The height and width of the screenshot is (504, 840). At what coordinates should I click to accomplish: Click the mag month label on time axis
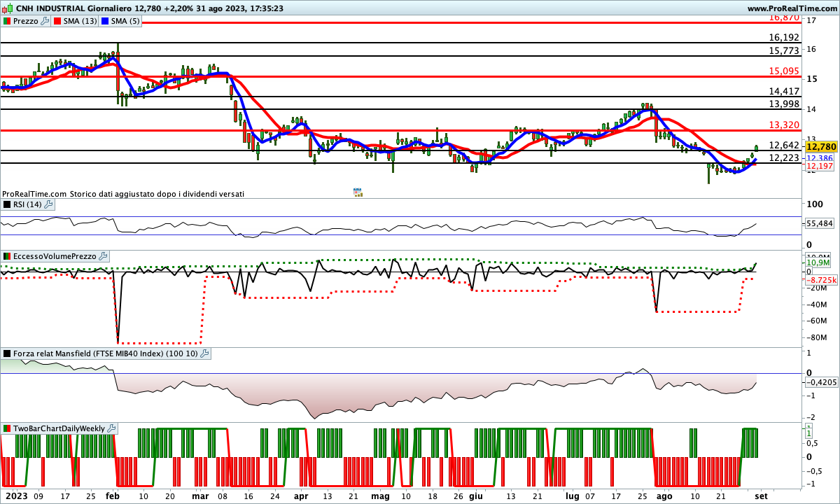[x=379, y=496]
